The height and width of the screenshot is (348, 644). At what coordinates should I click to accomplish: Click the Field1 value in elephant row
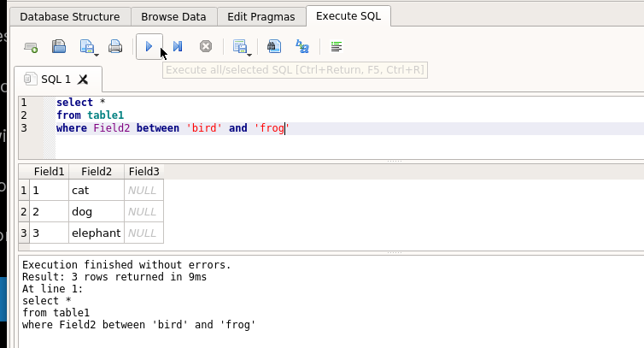coord(50,233)
